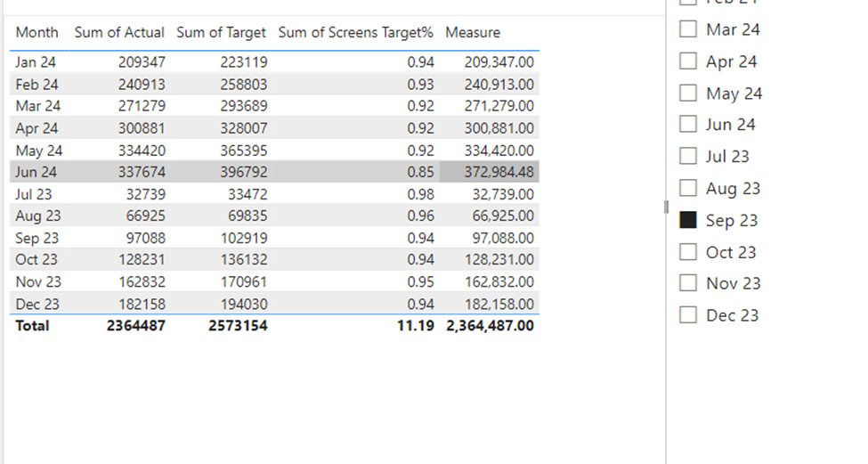The image size is (868, 464).
Task: Click Actual value 209347
Action: pyautogui.click(x=142, y=62)
